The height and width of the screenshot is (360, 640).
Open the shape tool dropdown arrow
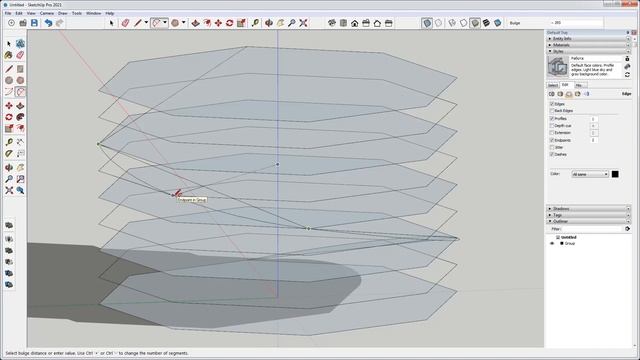point(183,22)
